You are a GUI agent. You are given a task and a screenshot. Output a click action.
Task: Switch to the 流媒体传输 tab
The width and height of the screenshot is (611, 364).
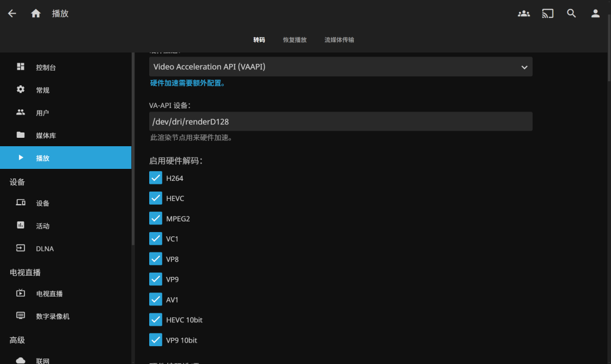coord(339,40)
